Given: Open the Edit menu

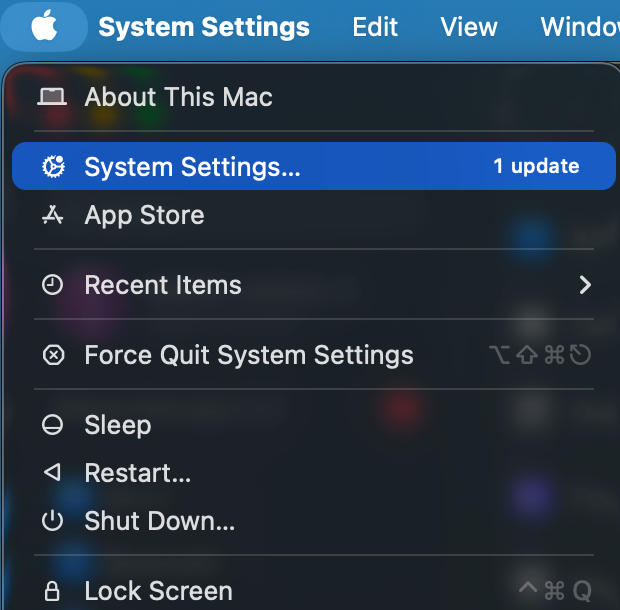Looking at the screenshot, I should pos(375,27).
